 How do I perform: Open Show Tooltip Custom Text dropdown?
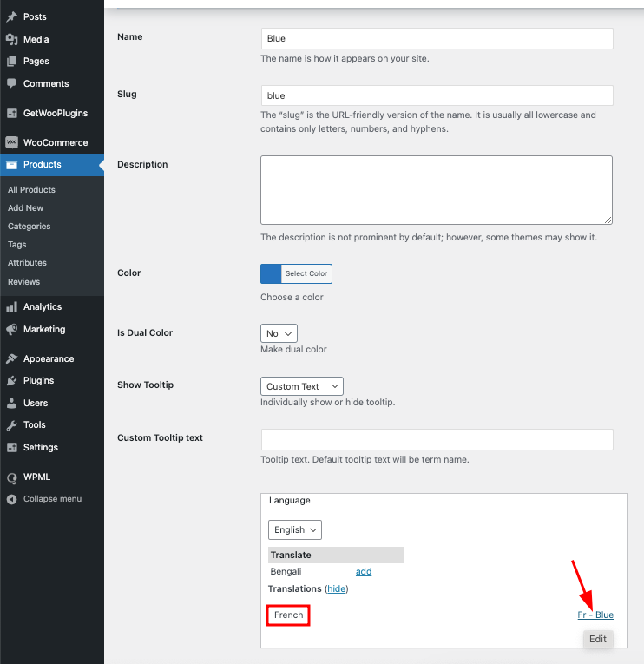coord(302,386)
